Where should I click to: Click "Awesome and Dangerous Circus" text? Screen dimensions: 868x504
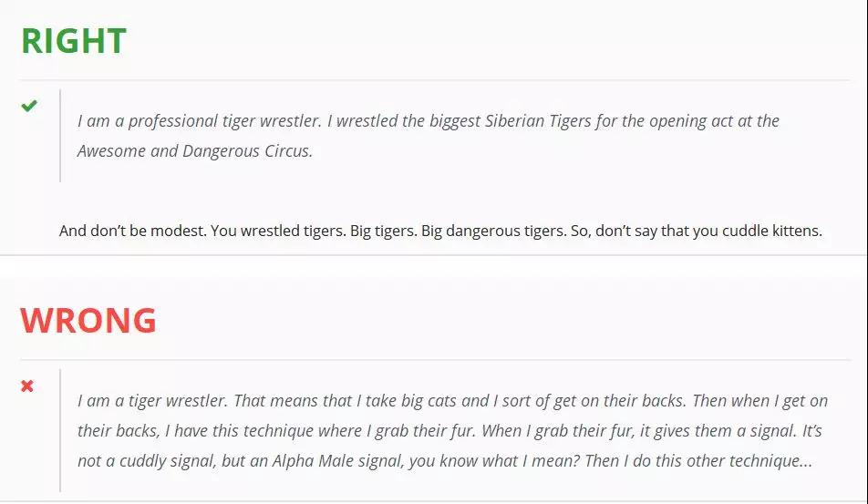194,151
